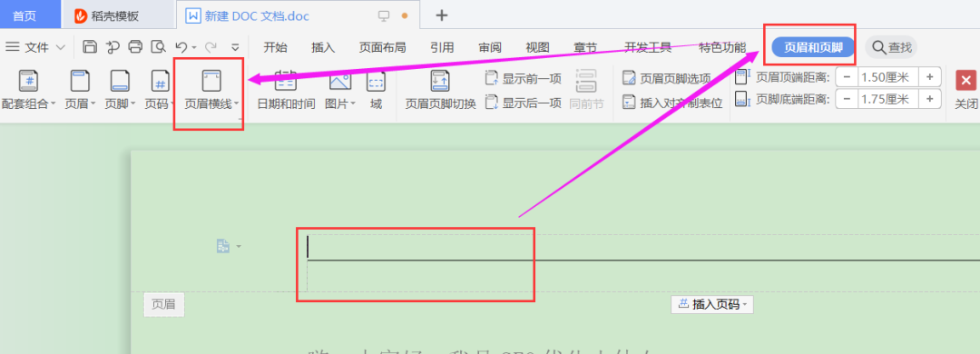Close header and footer with 关闭 button
Viewport: 980px width, 354px height.
coord(965,91)
